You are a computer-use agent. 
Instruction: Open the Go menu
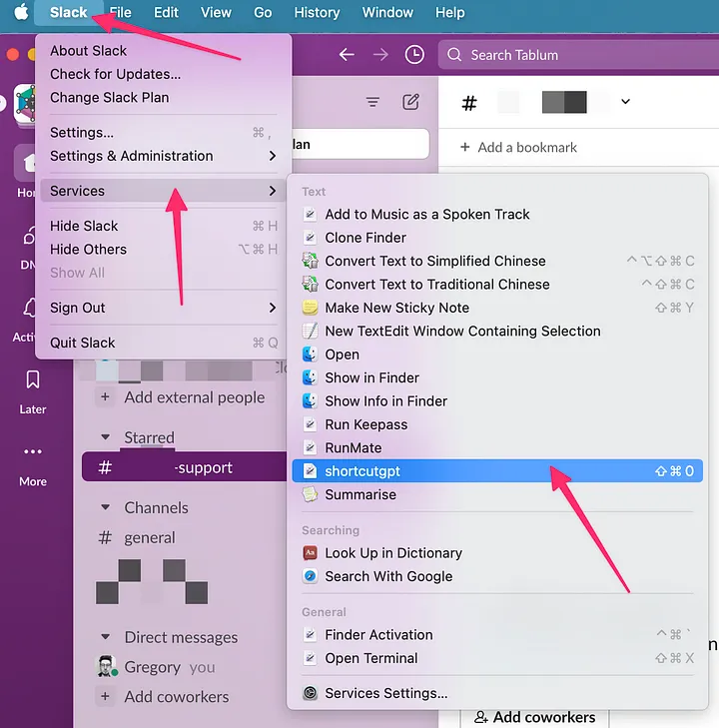coord(263,12)
